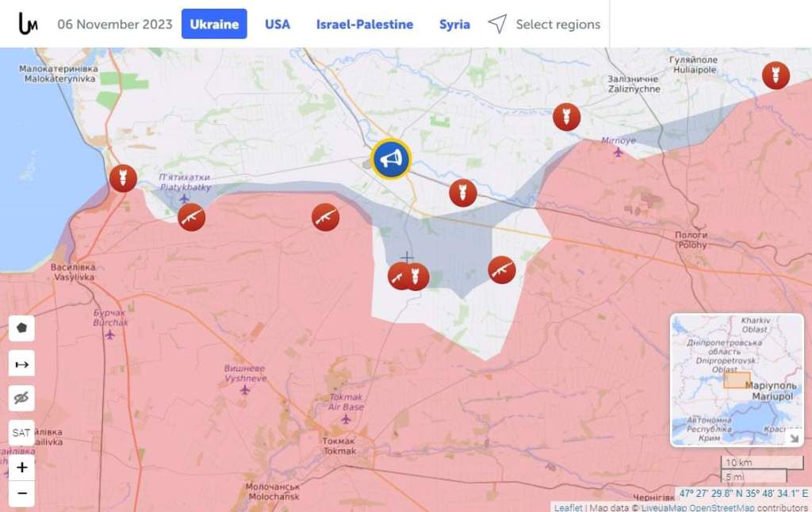Click the Liveuamap logo
The width and height of the screenshot is (812, 512).
click(28, 24)
